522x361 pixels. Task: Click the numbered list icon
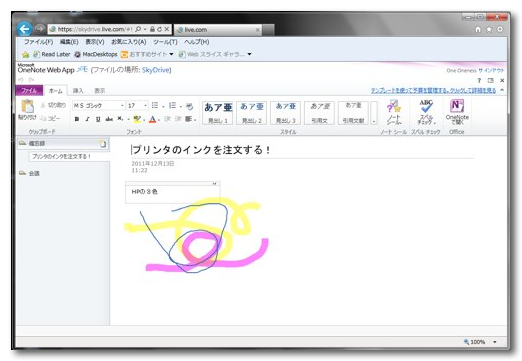pos(172,105)
